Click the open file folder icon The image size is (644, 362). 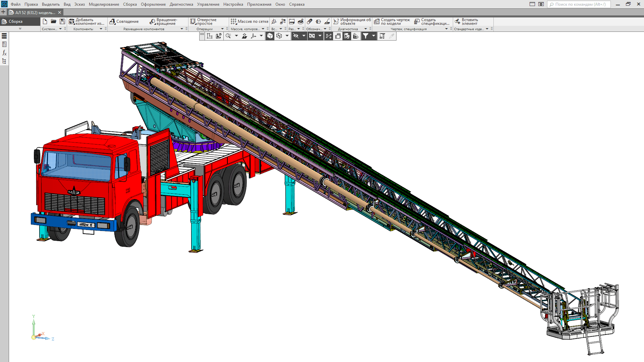[x=53, y=21]
